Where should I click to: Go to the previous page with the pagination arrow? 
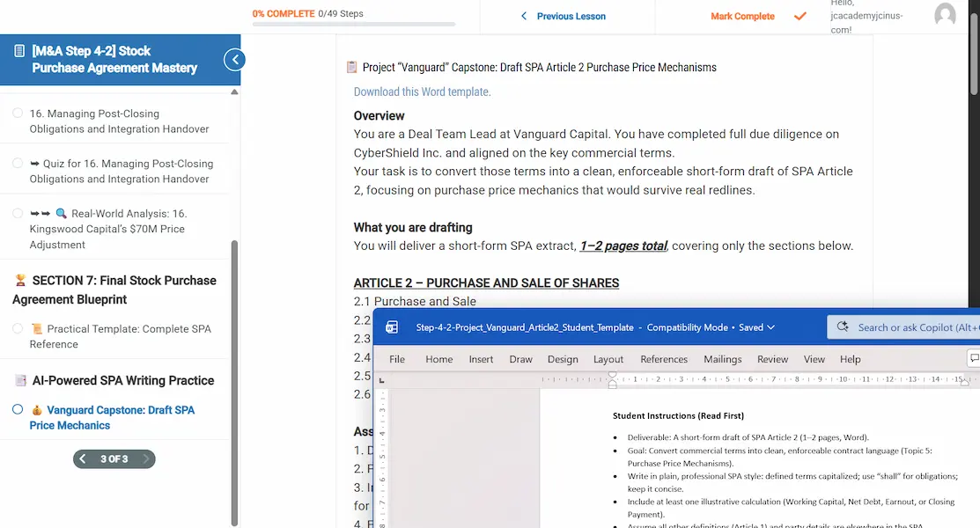click(83, 458)
